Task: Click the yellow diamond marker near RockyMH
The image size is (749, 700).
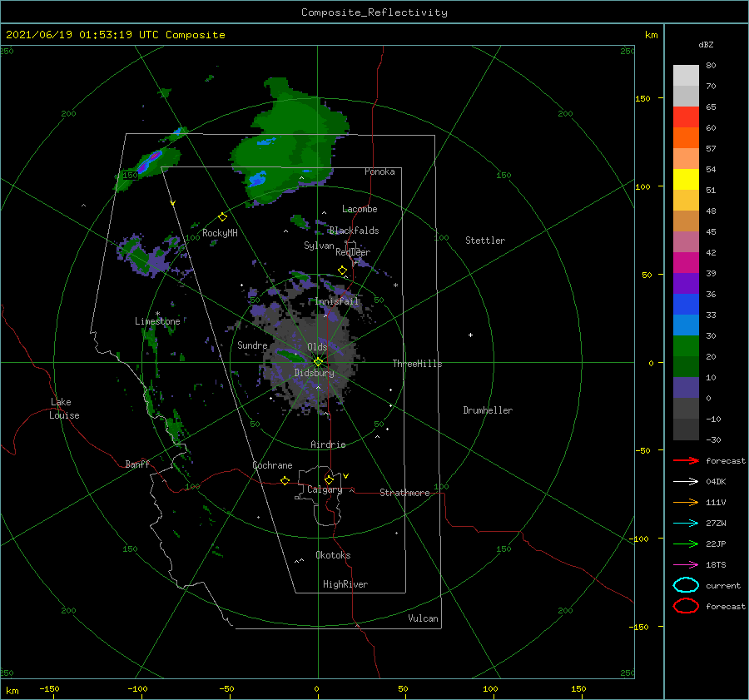Action: [222, 217]
